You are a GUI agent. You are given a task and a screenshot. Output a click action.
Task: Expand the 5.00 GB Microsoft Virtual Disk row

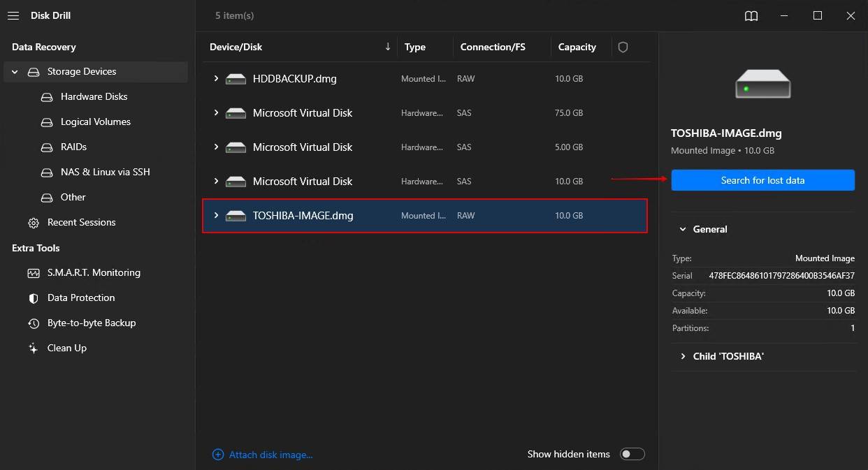click(216, 147)
